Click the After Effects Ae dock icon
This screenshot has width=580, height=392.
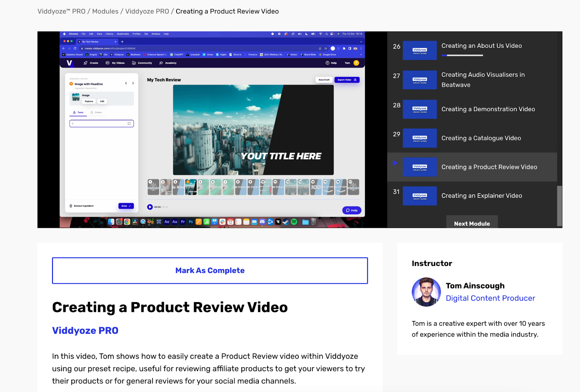[167, 222]
